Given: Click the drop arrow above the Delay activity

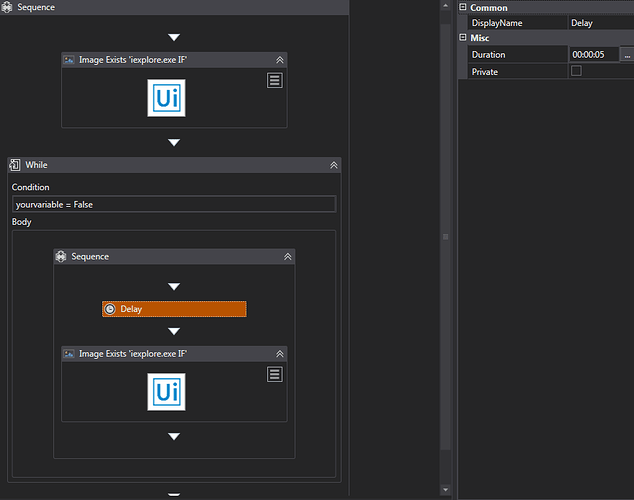Looking at the screenshot, I should (x=174, y=287).
